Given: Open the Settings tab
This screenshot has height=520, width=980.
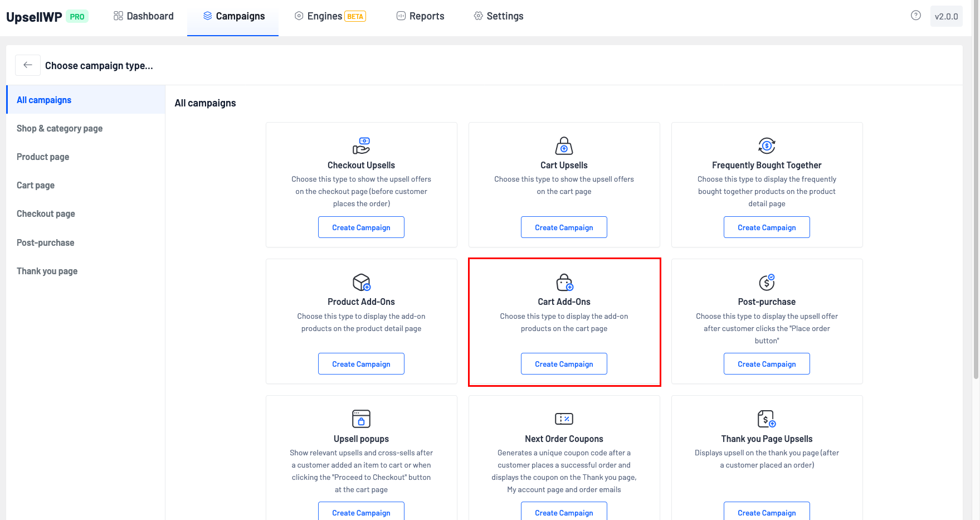Looking at the screenshot, I should [x=498, y=16].
